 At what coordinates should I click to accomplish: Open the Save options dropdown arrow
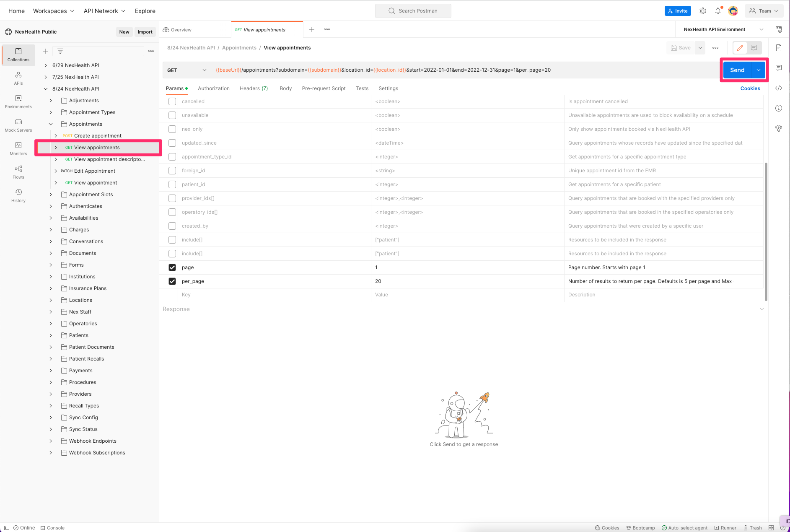[x=700, y=48]
